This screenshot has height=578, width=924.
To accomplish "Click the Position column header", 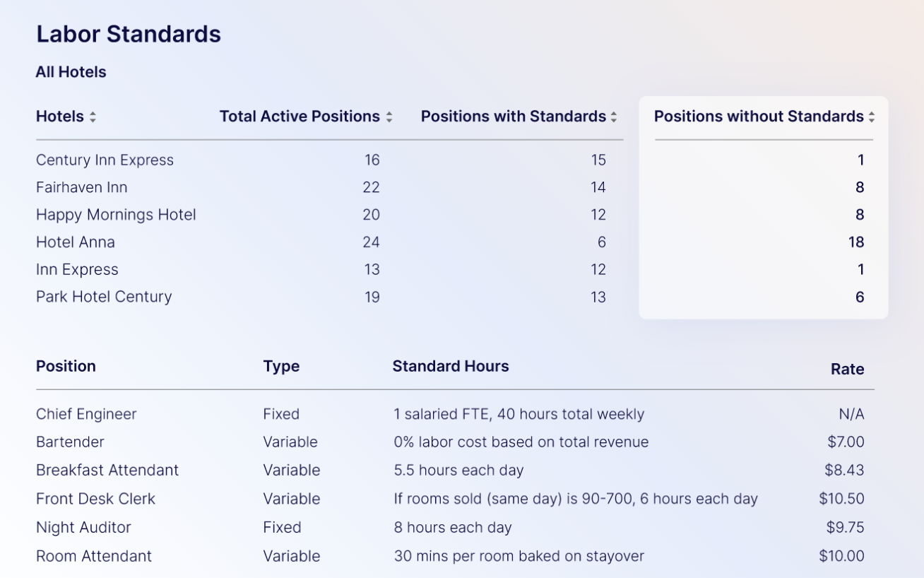I will pyautogui.click(x=66, y=366).
